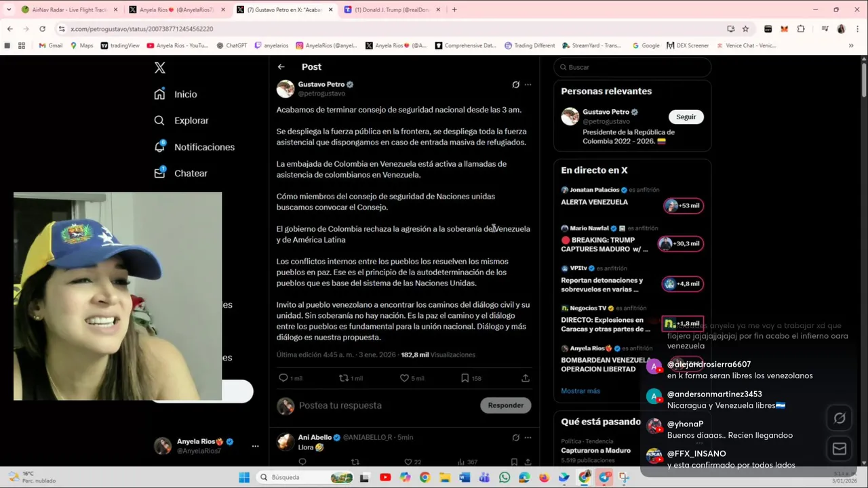Open VPItv Reportan detonaciones live
The image size is (868, 488).
[632, 279]
